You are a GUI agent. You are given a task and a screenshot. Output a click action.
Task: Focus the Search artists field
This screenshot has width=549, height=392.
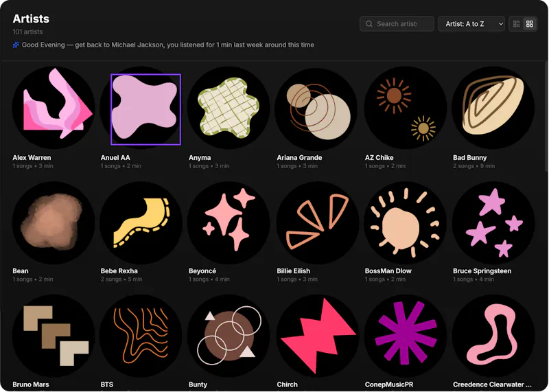tap(397, 24)
